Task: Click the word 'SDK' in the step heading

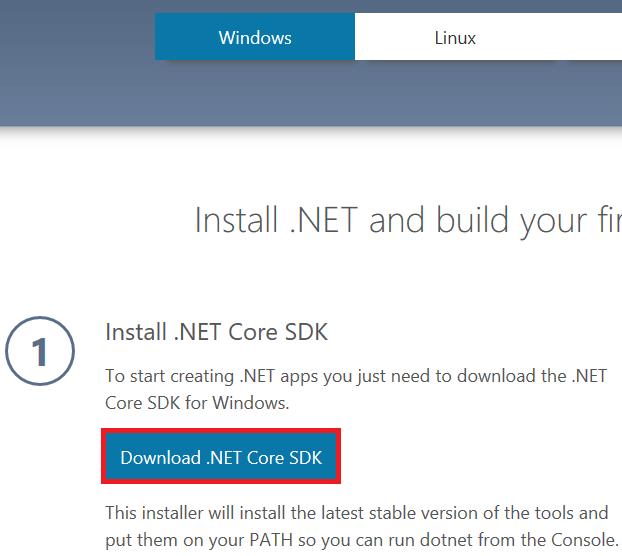Action: 306,332
